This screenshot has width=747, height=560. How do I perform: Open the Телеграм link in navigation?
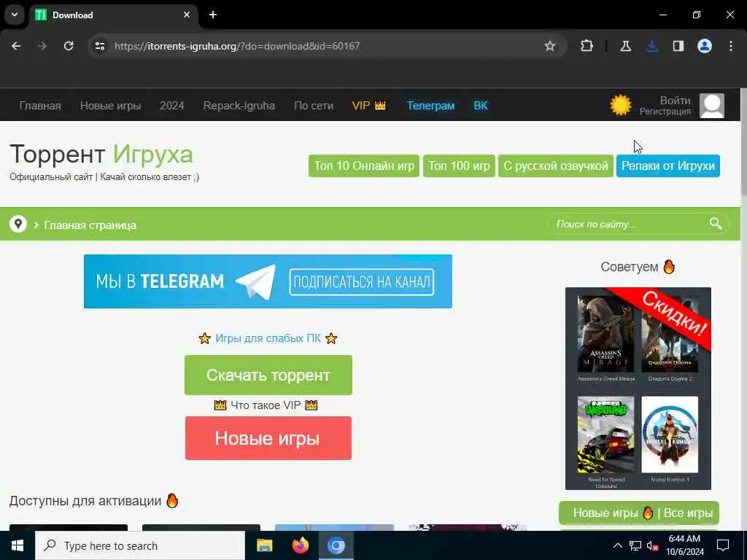click(x=430, y=106)
